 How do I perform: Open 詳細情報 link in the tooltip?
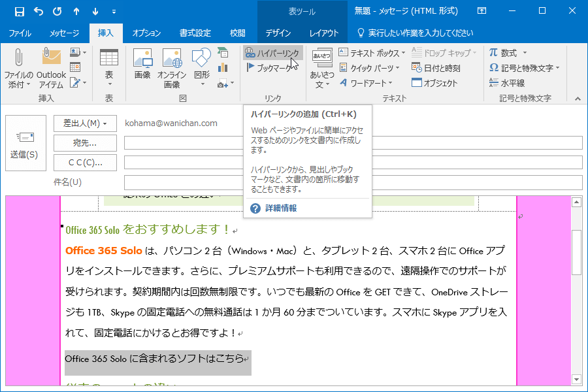click(281, 208)
